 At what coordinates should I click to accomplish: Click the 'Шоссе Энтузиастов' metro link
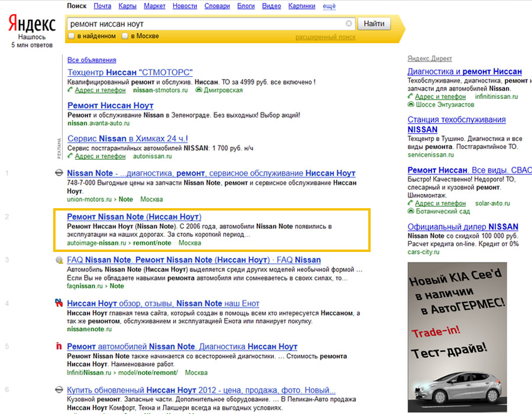pos(445,105)
